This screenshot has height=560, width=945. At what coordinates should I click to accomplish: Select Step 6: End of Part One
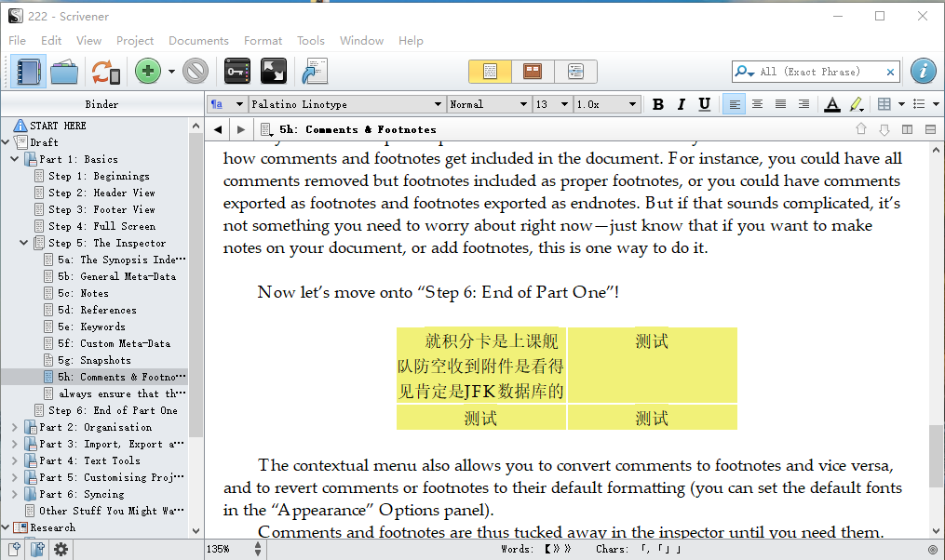(x=113, y=410)
